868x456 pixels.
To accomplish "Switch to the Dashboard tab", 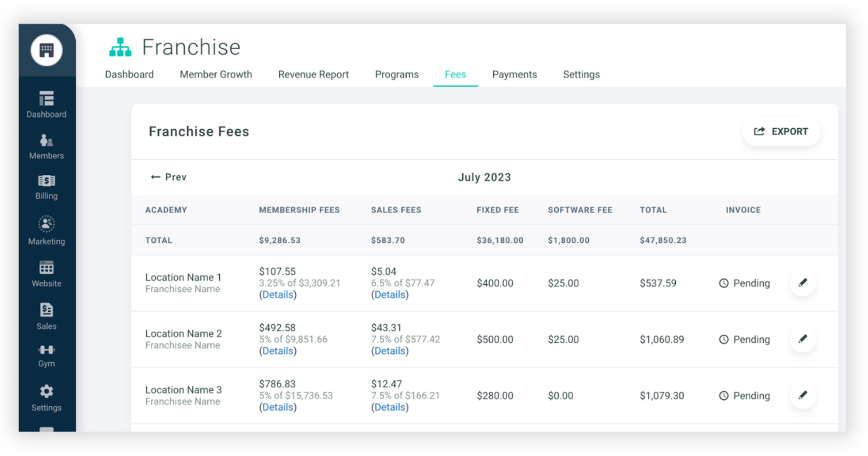I will pyautogui.click(x=129, y=74).
